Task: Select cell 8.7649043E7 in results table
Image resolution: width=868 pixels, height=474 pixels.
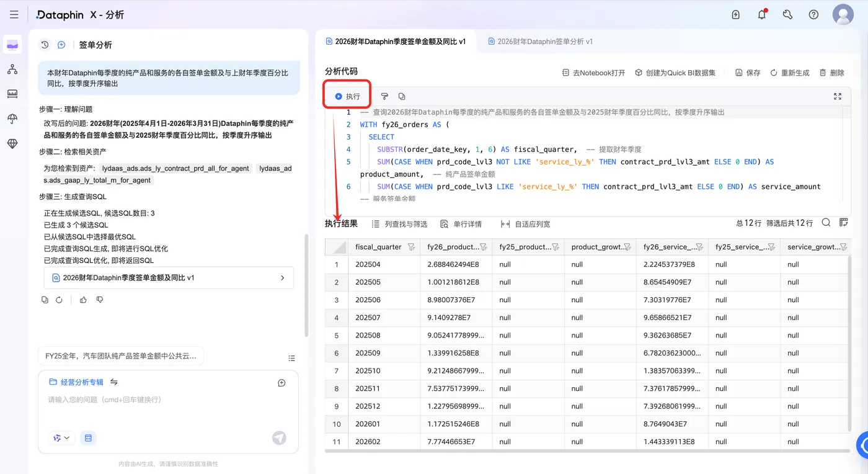Action: pyautogui.click(x=672, y=424)
